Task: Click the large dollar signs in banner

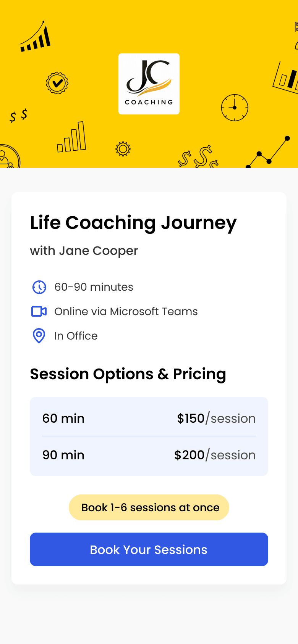Action: click(x=199, y=157)
